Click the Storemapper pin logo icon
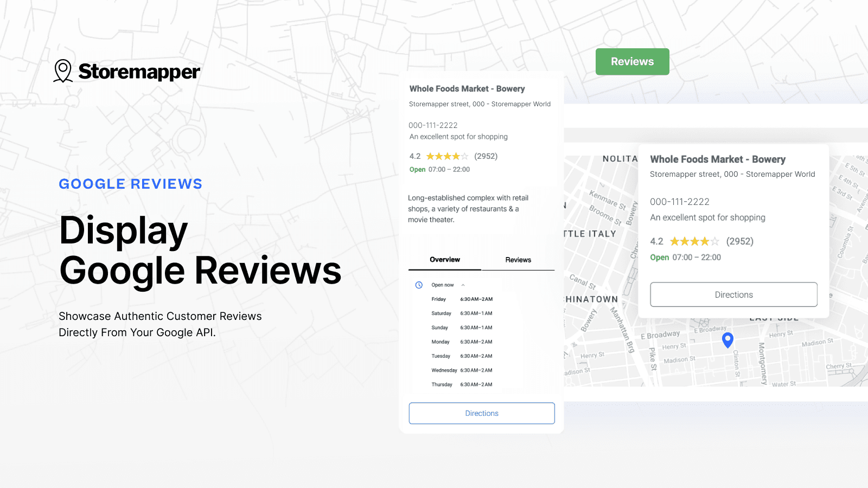The height and width of the screenshot is (488, 868). coord(63,70)
